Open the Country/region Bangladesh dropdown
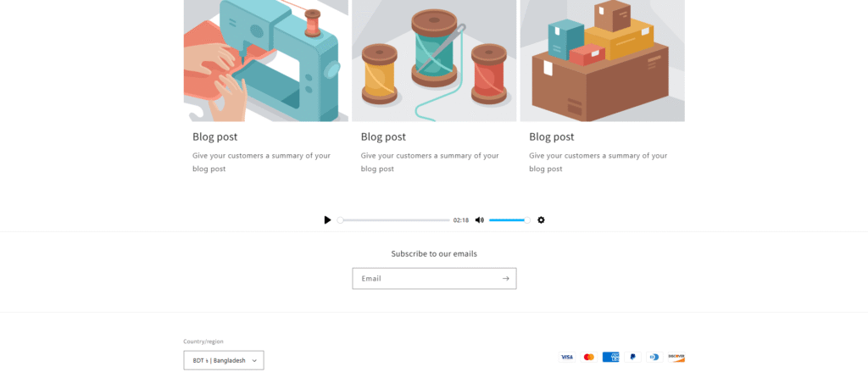This screenshot has height=383, width=868. click(224, 360)
